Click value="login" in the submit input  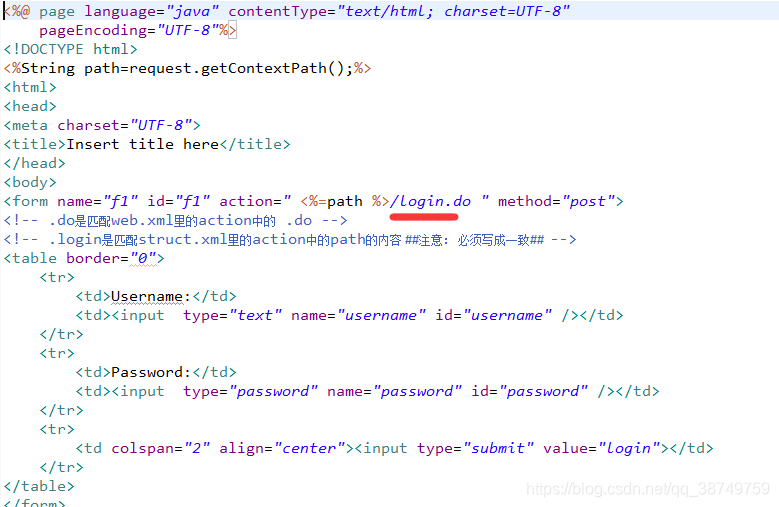(x=602, y=448)
